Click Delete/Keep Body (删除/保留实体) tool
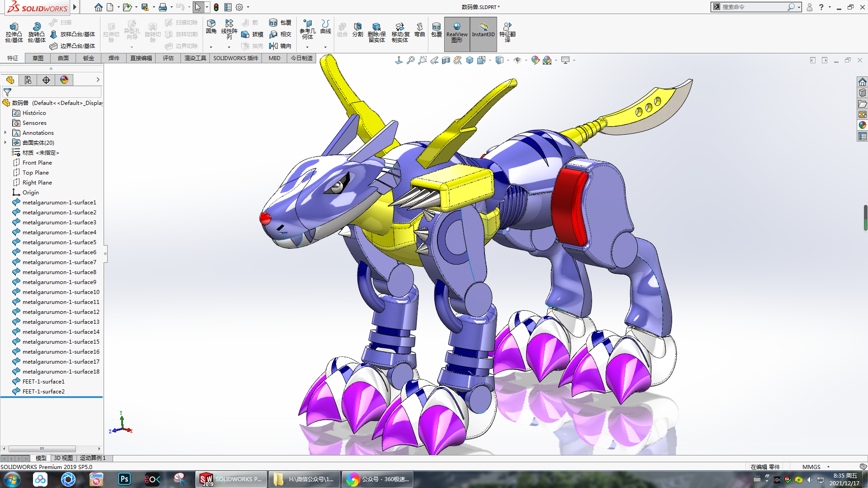Screen dimensions: 868x488 click(376, 33)
